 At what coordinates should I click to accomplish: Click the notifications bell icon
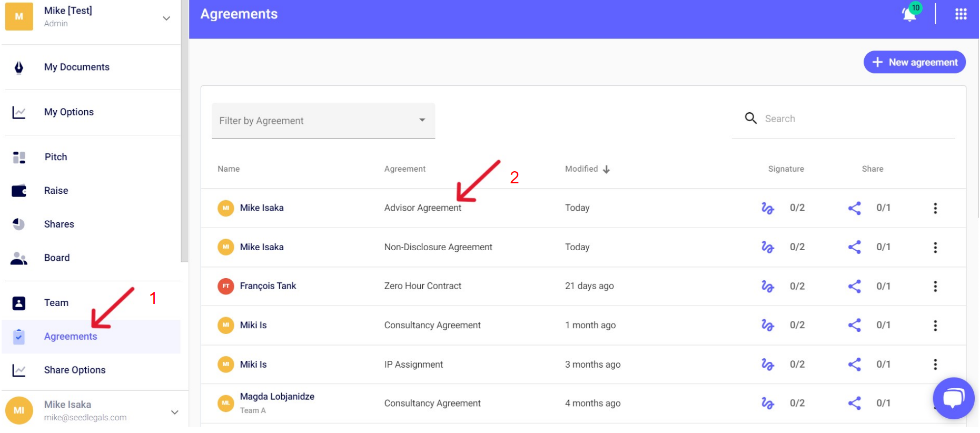point(909,14)
